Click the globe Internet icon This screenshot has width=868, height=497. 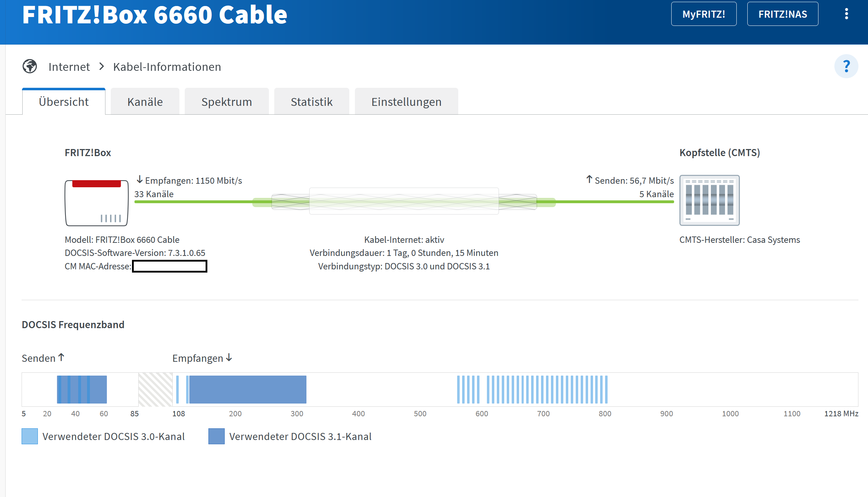click(30, 66)
